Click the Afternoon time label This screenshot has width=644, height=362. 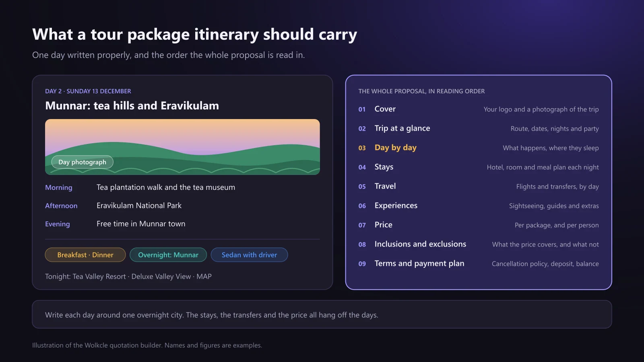61,206
